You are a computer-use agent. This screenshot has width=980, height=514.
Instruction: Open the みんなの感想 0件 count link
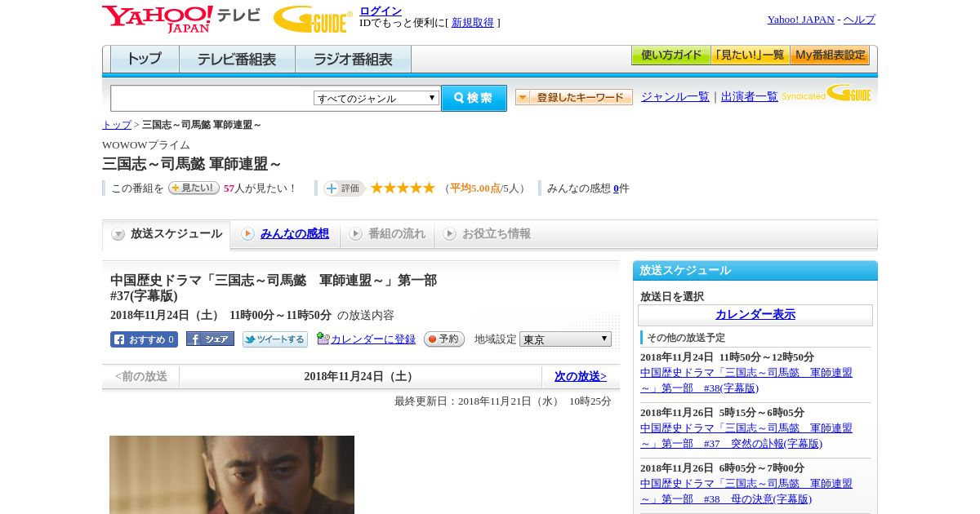(x=617, y=188)
